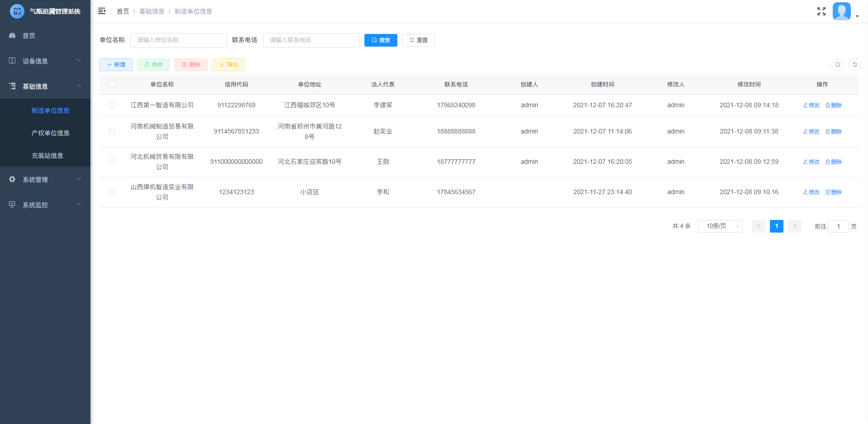Viewport: 868px width, 424px height.
Task: Click 首页 in breadcrumb
Action: pyautogui.click(x=123, y=11)
